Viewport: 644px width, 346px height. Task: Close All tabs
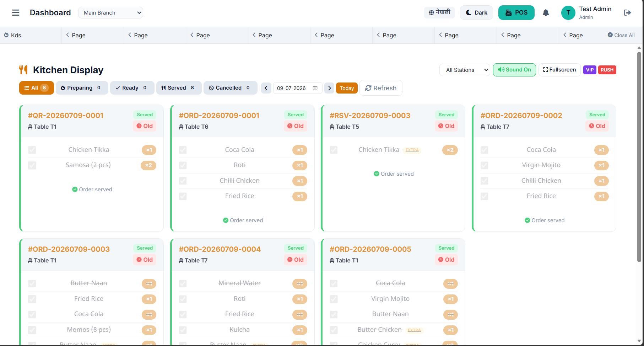621,35
